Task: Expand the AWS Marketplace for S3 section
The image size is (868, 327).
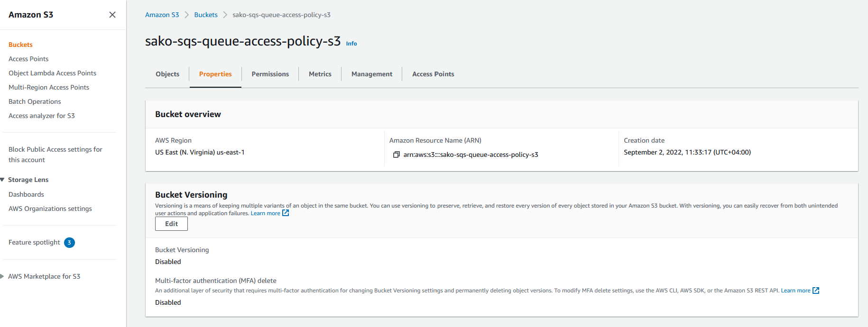Action: (2, 276)
